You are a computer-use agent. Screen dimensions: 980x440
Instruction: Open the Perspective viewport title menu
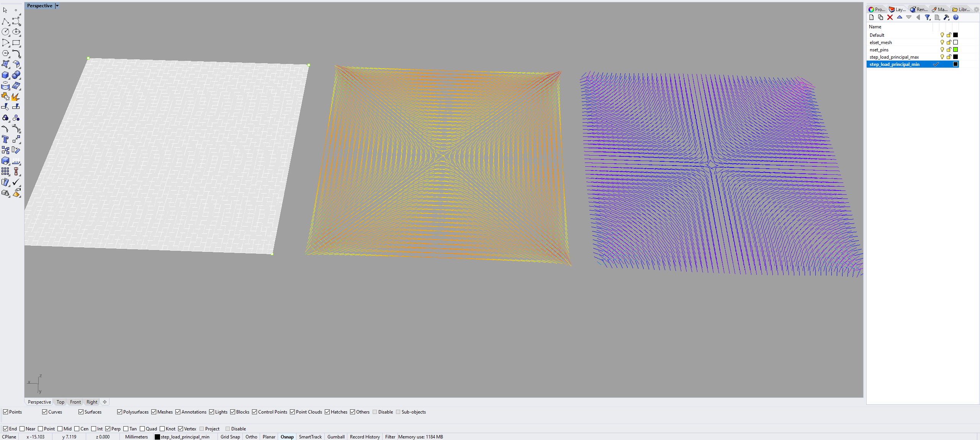coord(57,5)
